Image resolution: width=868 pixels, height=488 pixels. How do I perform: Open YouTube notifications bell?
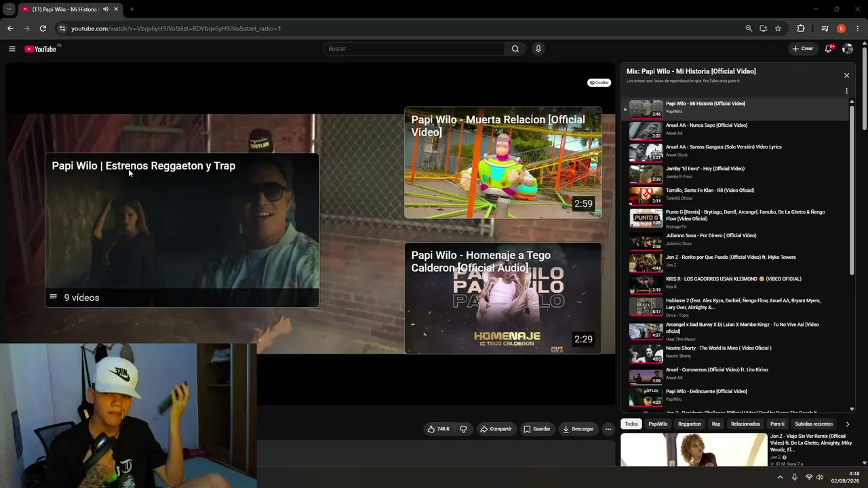829,49
